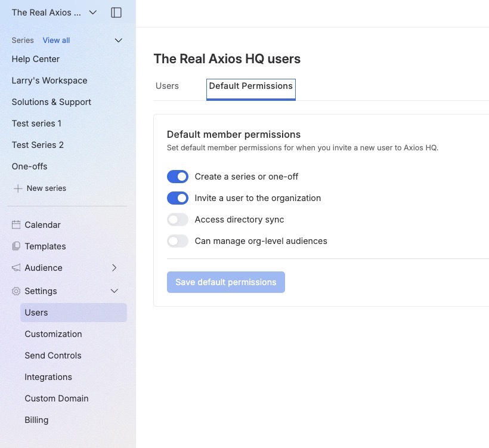Open Test series 1
This screenshot has height=448, width=489.
click(x=36, y=123)
